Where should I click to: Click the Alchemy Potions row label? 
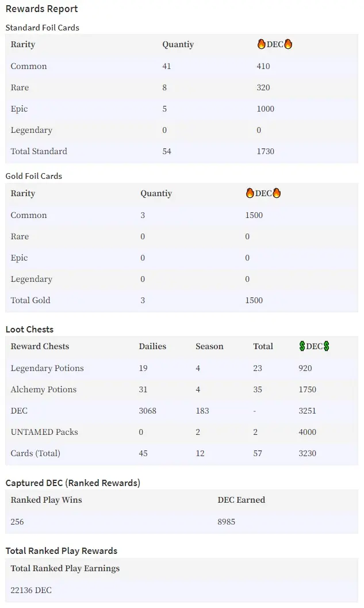pyautogui.click(x=44, y=389)
